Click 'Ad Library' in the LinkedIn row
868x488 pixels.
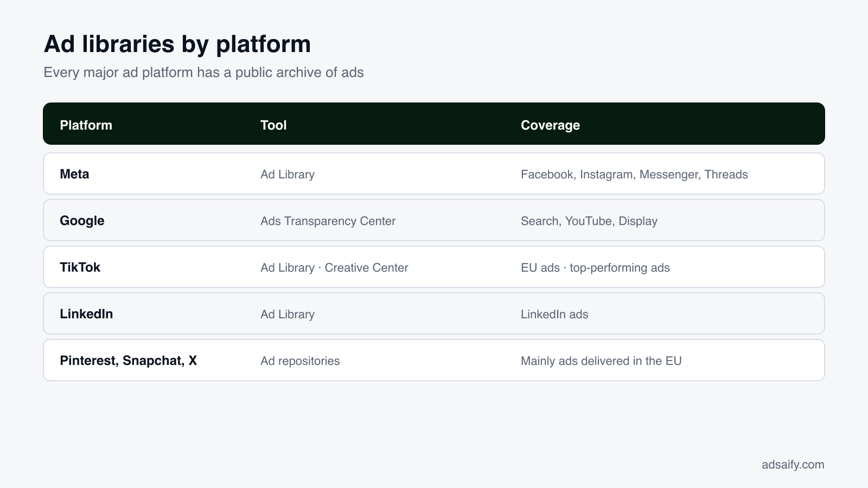pos(288,314)
